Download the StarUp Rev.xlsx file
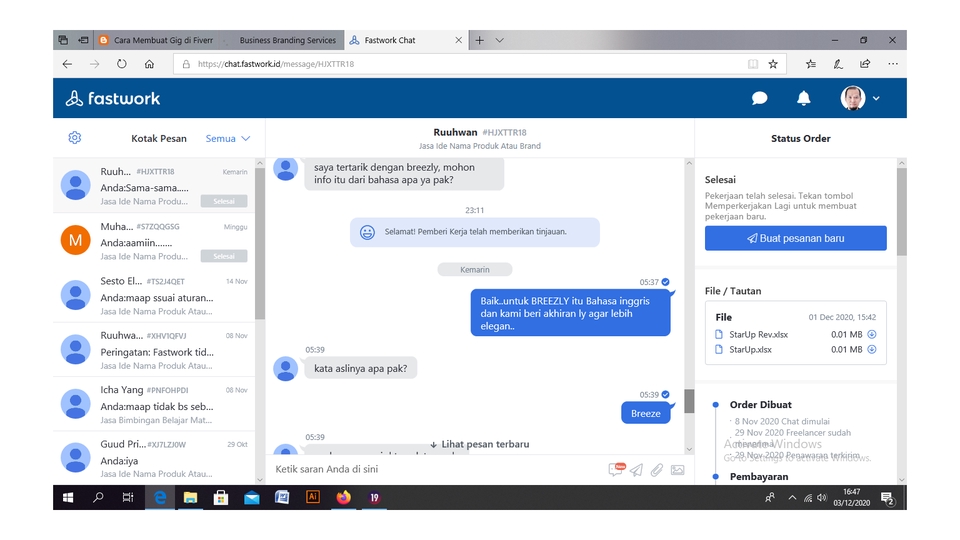The image size is (960, 540). [872, 334]
